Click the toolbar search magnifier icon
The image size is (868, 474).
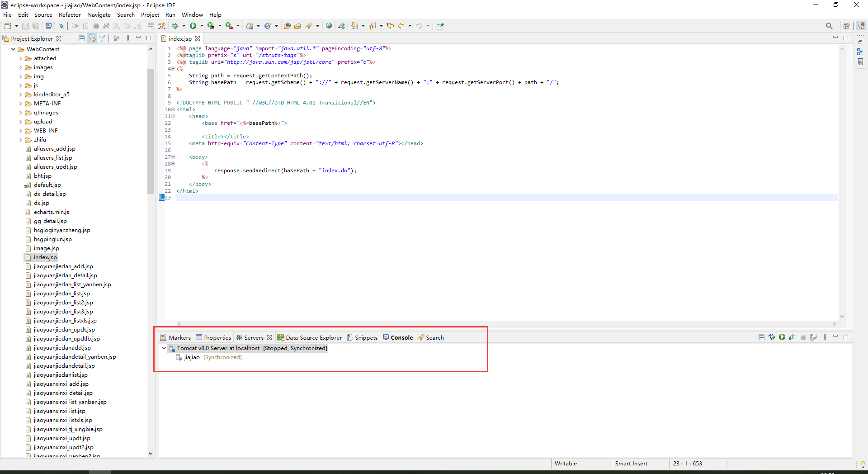tap(829, 26)
